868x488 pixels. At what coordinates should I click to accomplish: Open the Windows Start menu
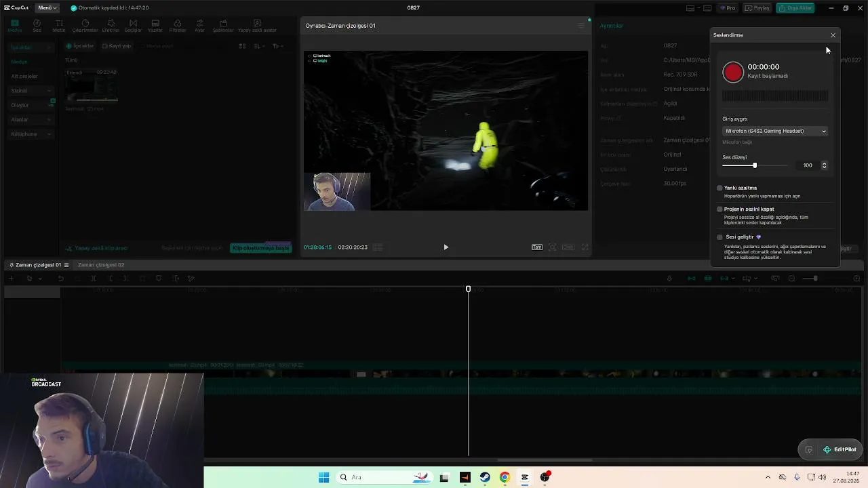pos(323,477)
